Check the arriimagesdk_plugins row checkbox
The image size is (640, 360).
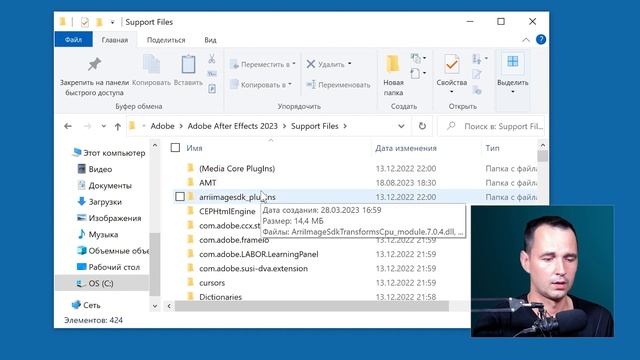[180, 197]
